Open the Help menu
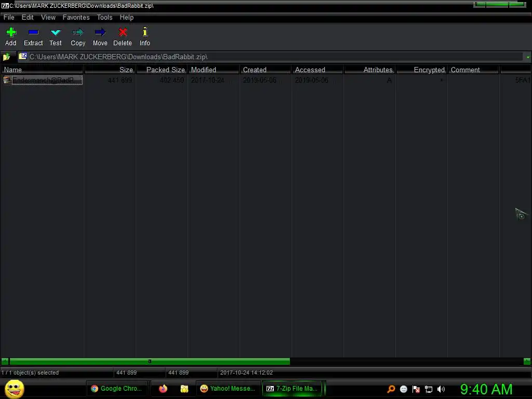This screenshot has width=532, height=399. [127, 17]
